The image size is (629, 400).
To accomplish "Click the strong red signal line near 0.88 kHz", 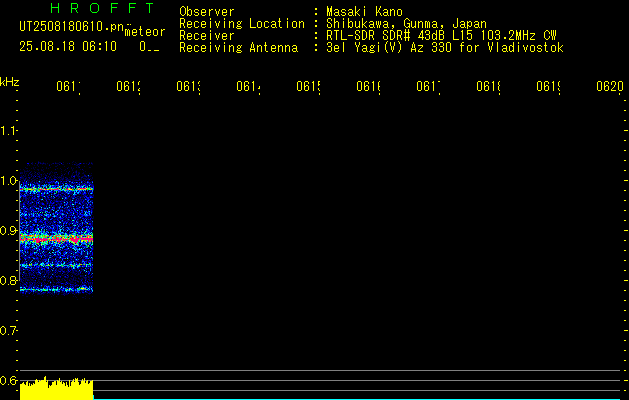I will click(x=57, y=239).
